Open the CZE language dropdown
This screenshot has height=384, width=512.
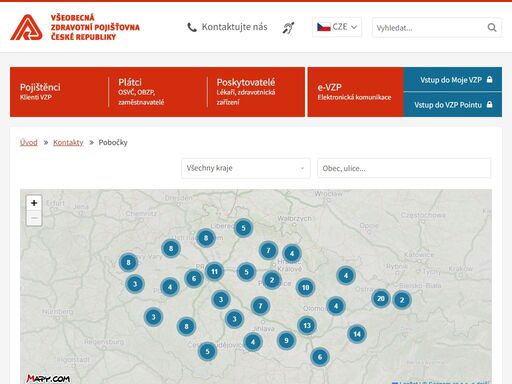[337, 27]
